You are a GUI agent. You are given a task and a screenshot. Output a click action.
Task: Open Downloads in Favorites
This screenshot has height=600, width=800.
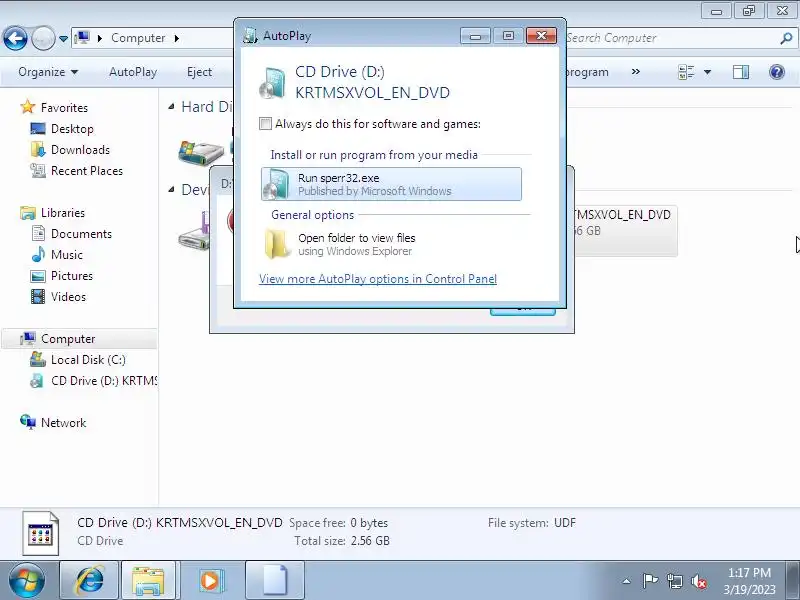[x=80, y=149]
